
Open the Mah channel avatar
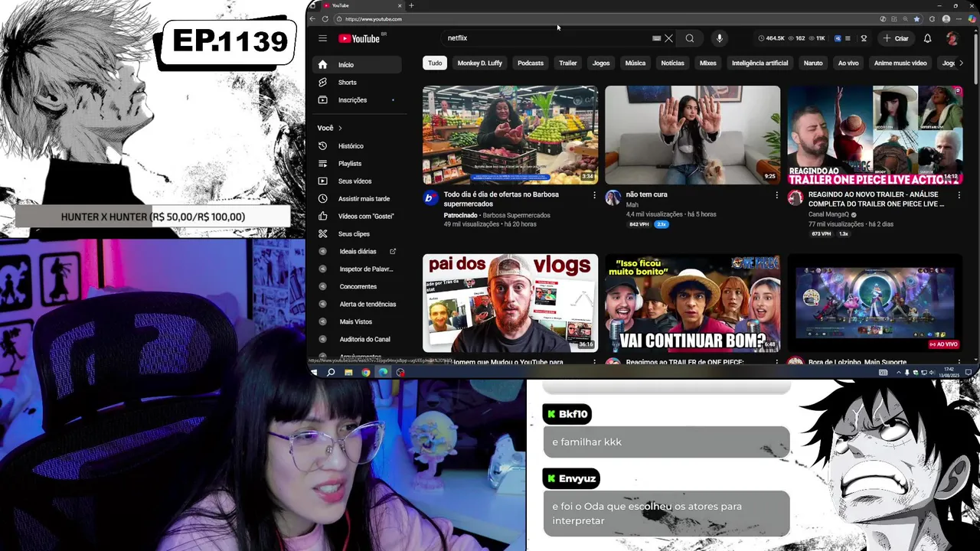click(612, 198)
